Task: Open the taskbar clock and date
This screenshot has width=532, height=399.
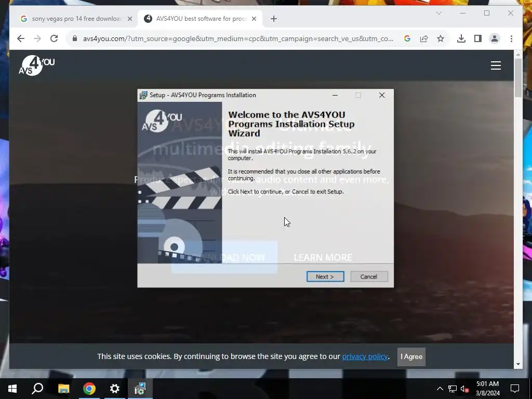Action: [487, 389]
